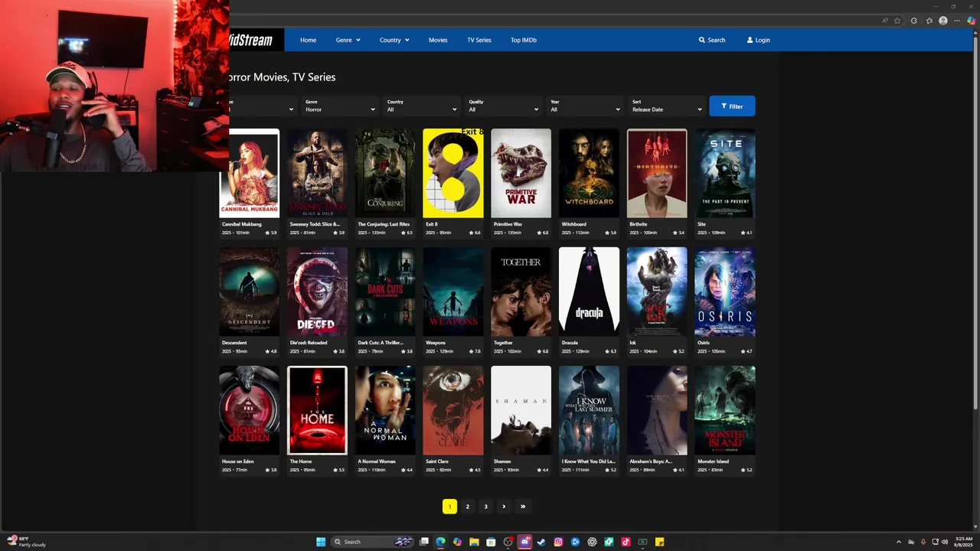Viewport: 980px width, 551px height.
Task: Open the Movies nav item
Action: pyautogui.click(x=438, y=40)
